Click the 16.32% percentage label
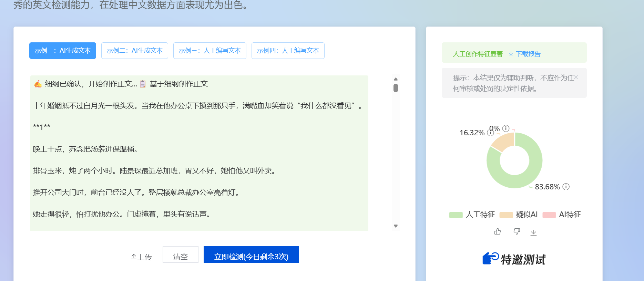 [472, 133]
